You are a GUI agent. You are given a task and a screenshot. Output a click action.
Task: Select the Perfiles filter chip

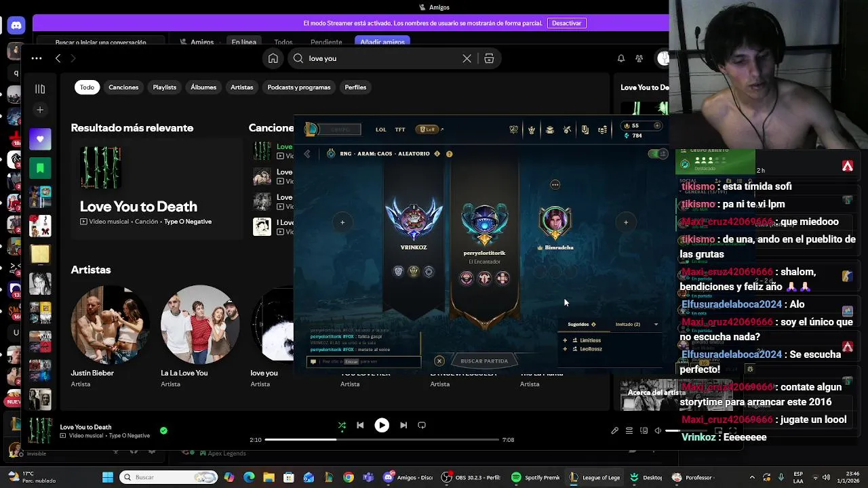pyautogui.click(x=355, y=87)
